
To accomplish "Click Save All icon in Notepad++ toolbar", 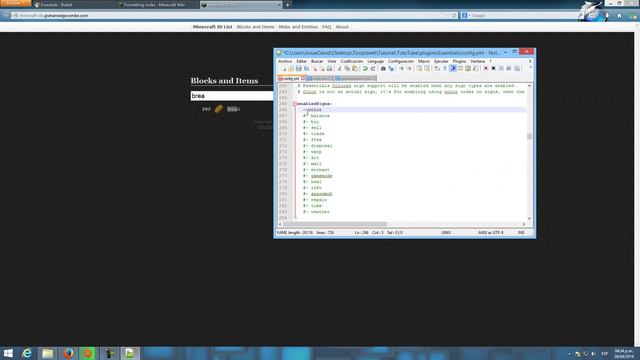I will pyautogui.click(x=306, y=69).
